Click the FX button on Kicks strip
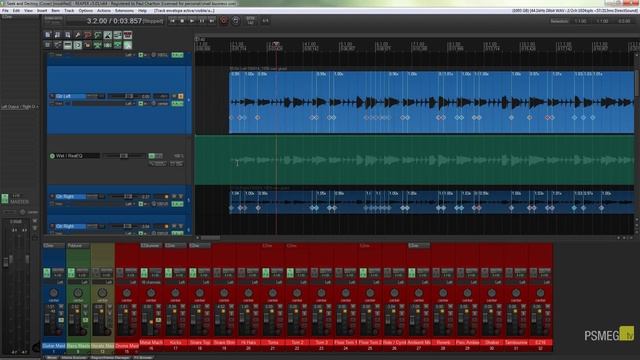The height and width of the screenshot is (360, 640). [x=169, y=272]
